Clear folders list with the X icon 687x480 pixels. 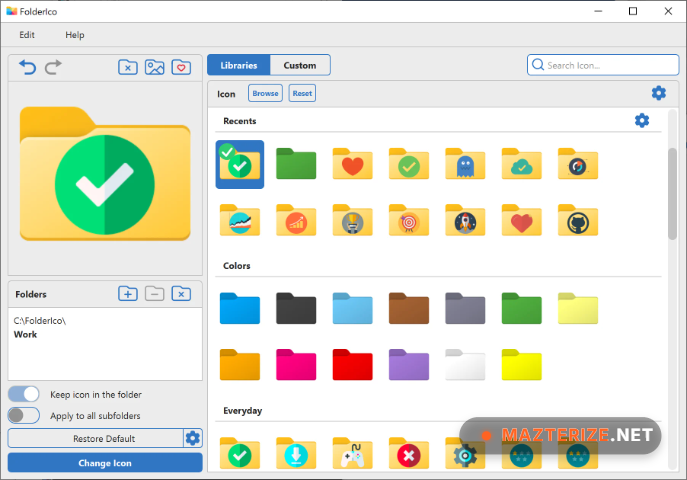click(x=181, y=293)
